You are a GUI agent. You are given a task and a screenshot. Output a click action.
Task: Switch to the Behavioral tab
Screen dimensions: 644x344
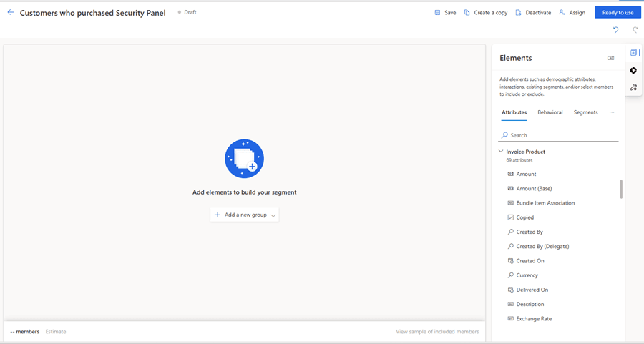pyautogui.click(x=550, y=112)
